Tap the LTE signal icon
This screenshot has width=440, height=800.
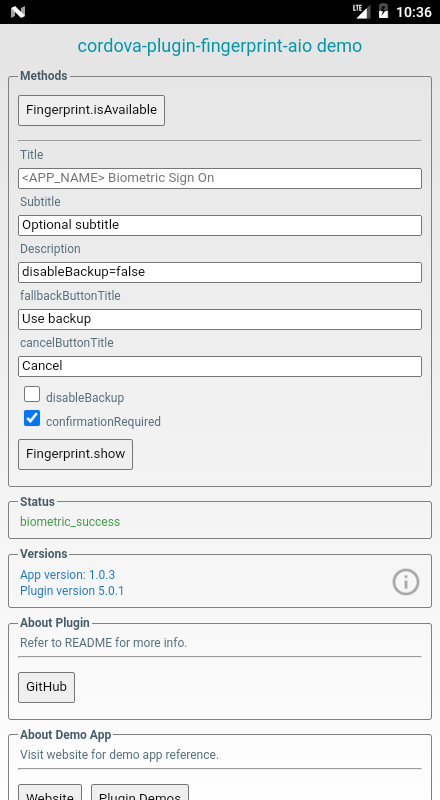point(361,11)
